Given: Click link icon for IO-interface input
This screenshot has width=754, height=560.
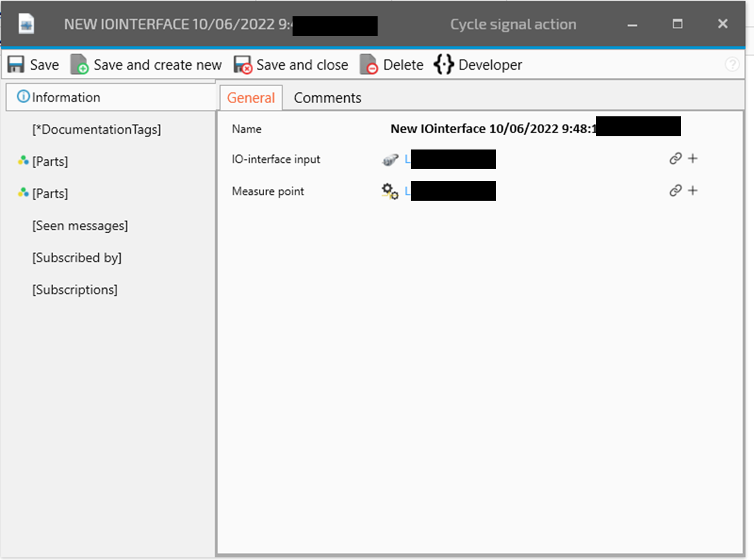Looking at the screenshot, I should click(675, 159).
